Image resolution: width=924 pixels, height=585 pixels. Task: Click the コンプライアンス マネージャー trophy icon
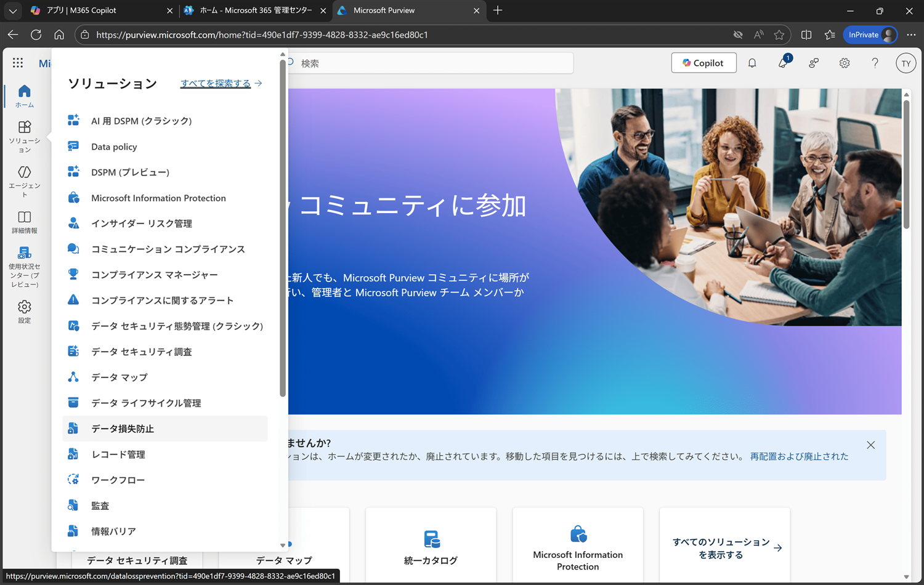pyautogui.click(x=73, y=275)
